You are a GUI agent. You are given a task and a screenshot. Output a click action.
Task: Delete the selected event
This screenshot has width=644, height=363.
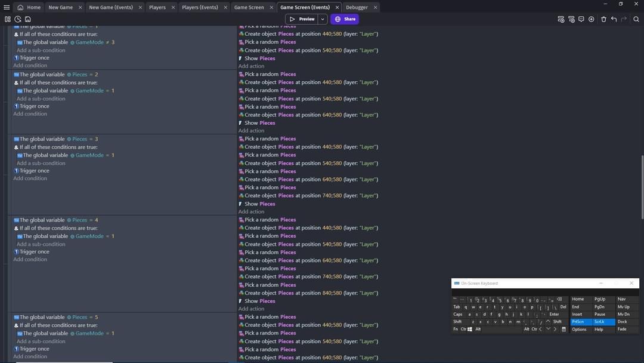tap(603, 19)
